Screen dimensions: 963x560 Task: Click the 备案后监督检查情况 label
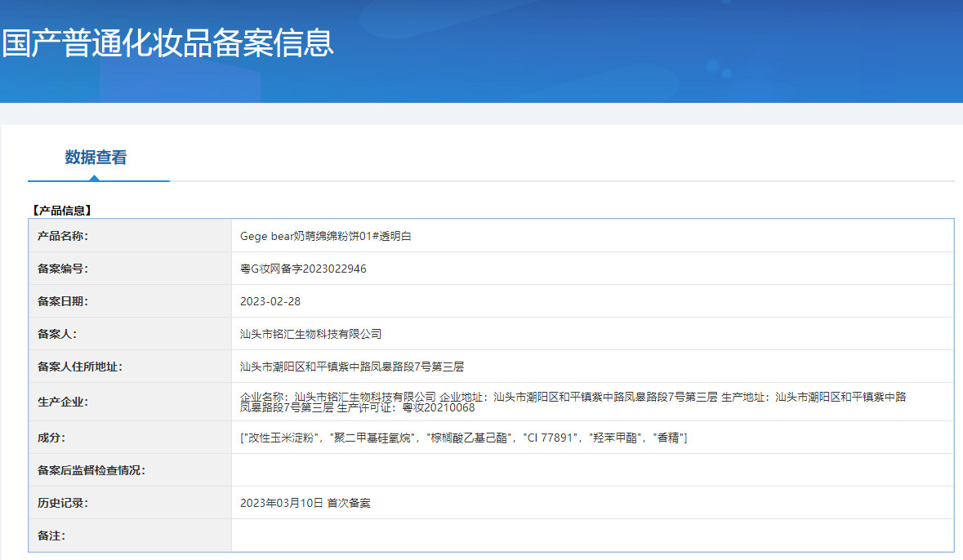coord(91,470)
